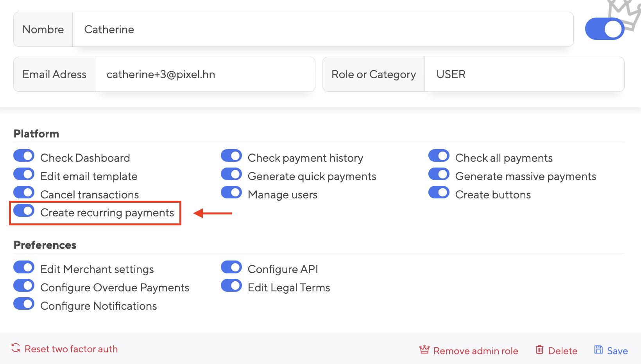Toggle the Create recurring payments permission
This screenshot has height=364, width=641.
[23, 211]
